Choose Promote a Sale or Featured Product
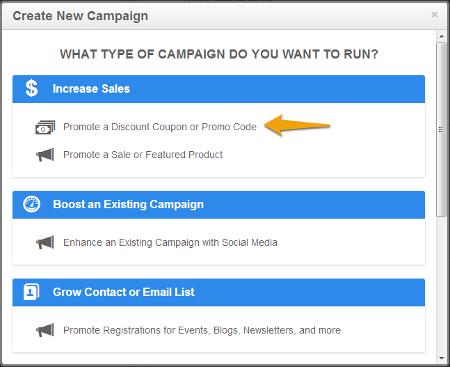The height and width of the screenshot is (367, 450). pyautogui.click(x=143, y=155)
